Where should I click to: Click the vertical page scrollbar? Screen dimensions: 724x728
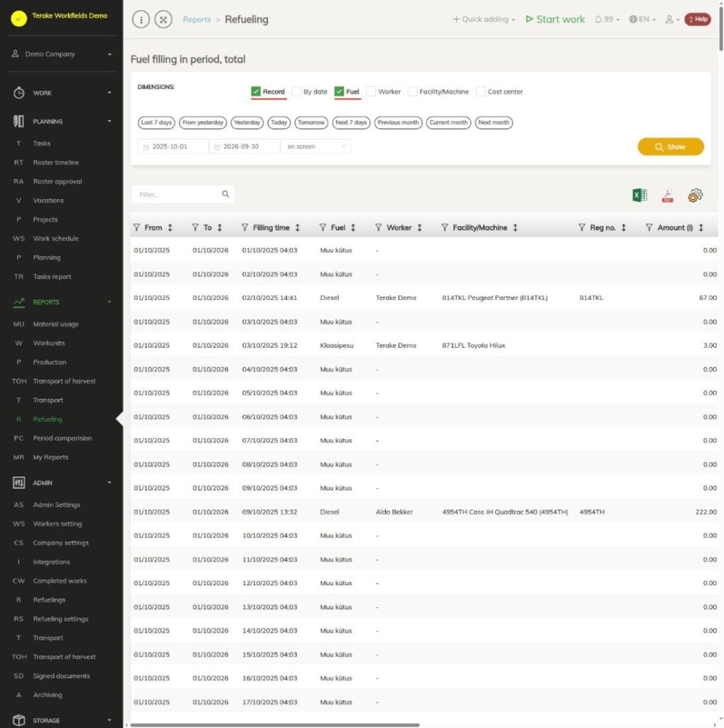tap(720, 28)
